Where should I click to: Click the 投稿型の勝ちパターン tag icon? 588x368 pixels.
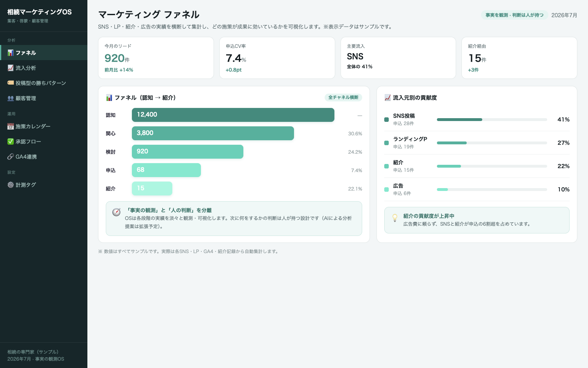click(x=11, y=83)
